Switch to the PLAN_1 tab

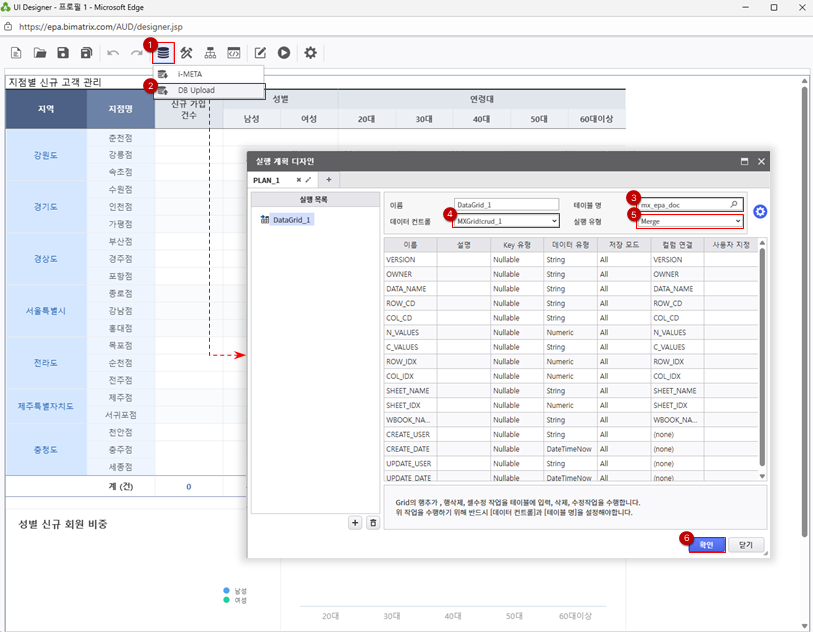click(x=269, y=180)
